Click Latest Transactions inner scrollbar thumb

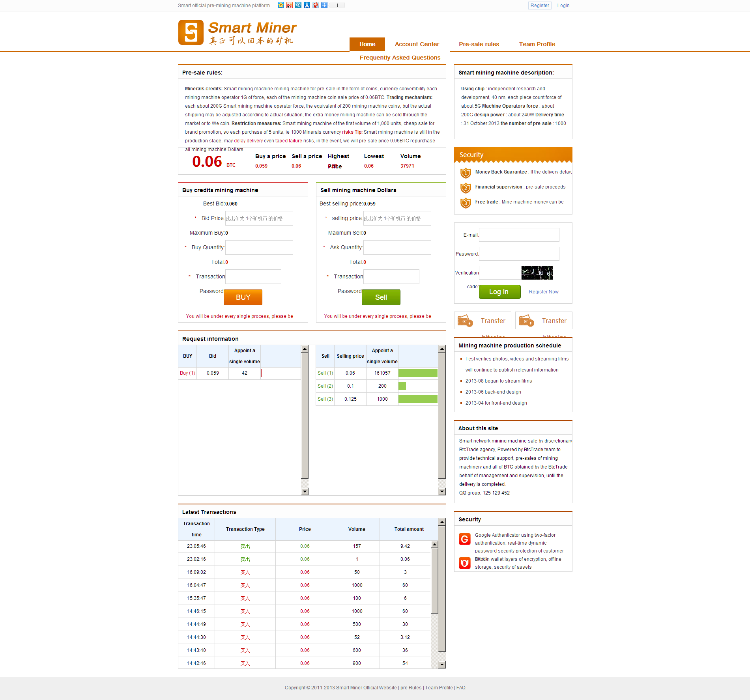pyautogui.click(x=434, y=581)
